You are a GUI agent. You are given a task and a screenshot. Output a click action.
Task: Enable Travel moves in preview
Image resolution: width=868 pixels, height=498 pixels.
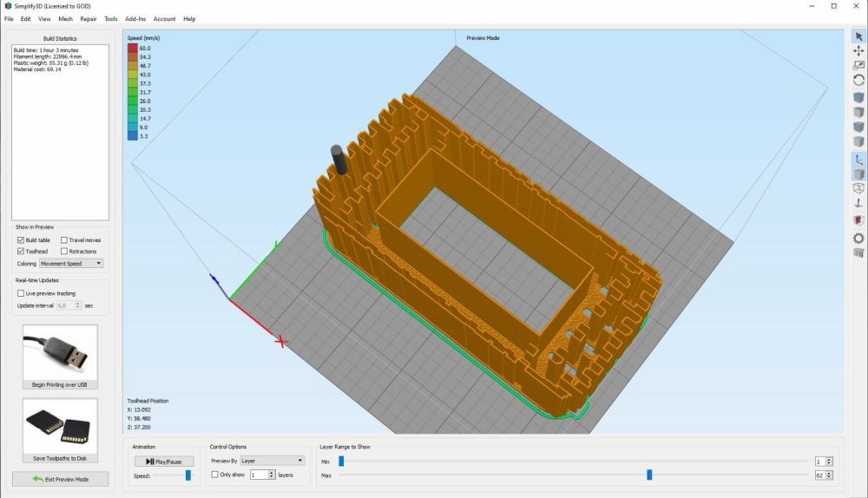coord(64,239)
